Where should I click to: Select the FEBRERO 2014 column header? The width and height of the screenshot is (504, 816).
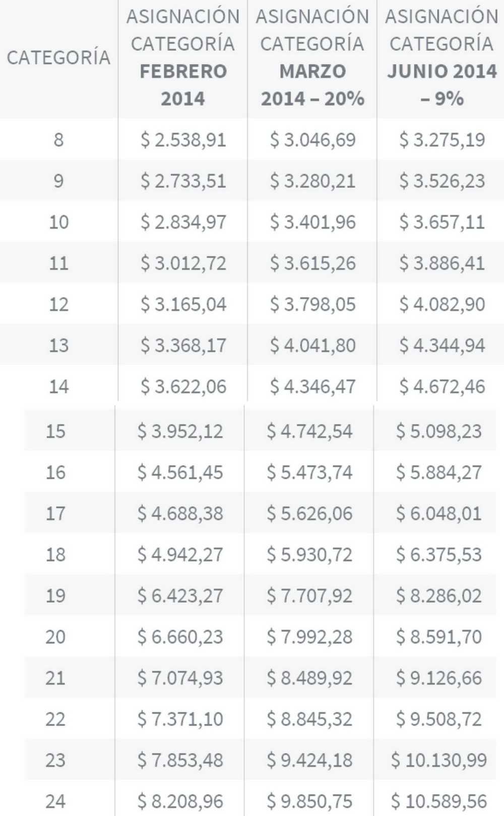[x=183, y=57]
